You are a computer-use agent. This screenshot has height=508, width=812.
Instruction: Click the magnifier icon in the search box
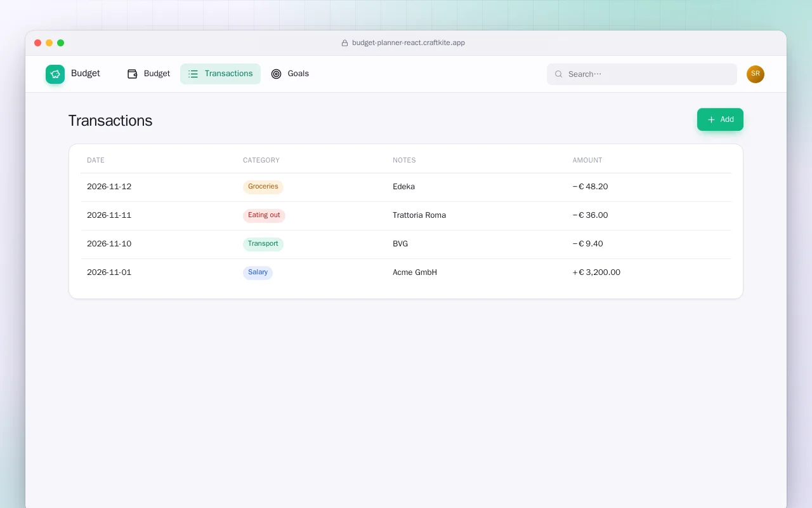pos(559,74)
